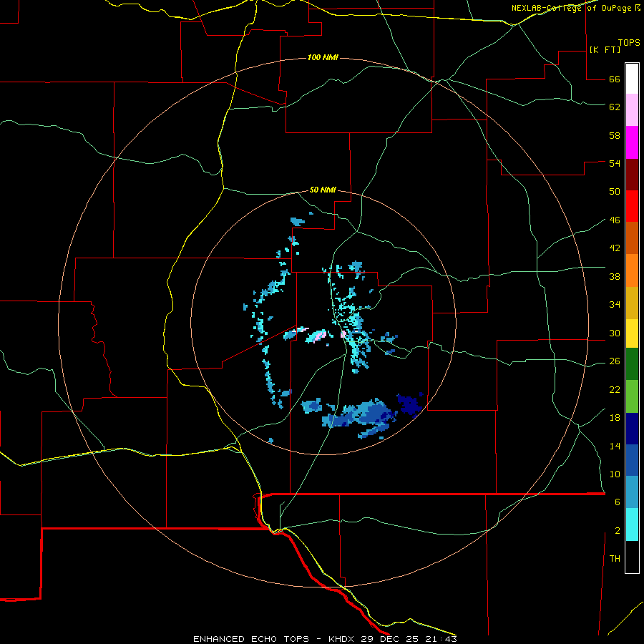The width and height of the screenshot is (644, 644).
Task: Click the light pink legend swatch
Action: tap(632, 109)
